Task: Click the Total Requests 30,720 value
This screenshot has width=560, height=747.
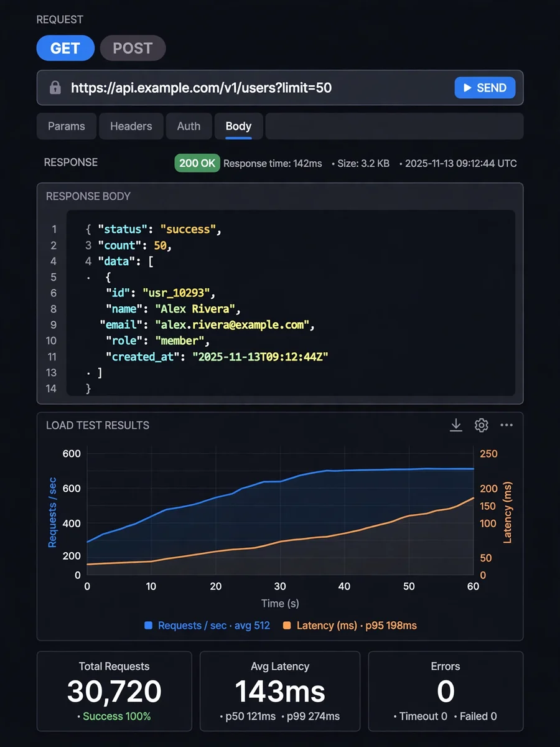Action: pos(114,692)
